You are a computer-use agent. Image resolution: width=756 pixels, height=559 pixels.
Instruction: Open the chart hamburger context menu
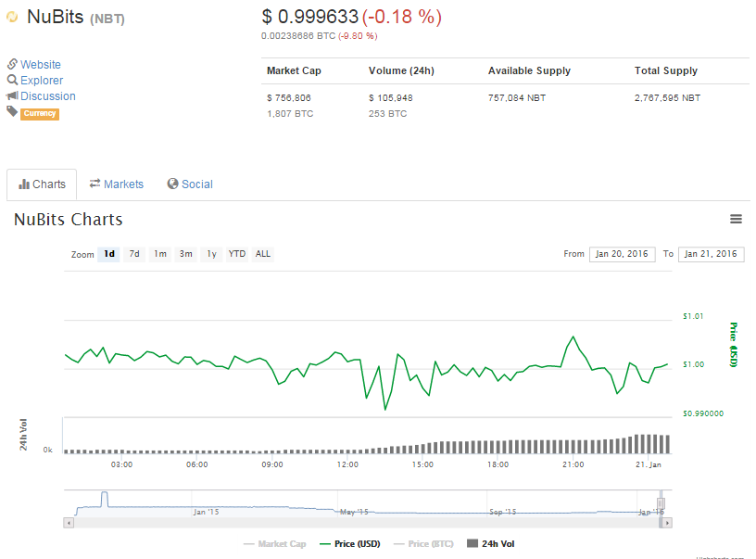point(736,219)
